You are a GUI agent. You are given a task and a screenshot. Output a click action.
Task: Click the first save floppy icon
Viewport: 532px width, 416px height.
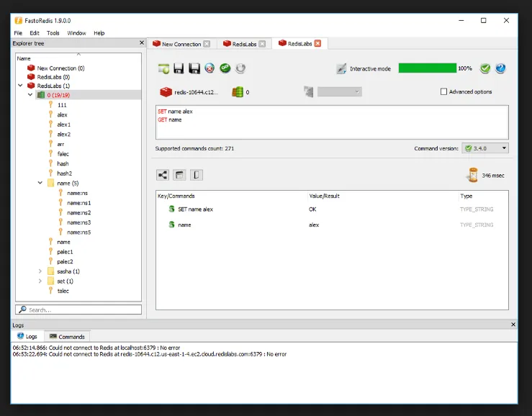(179, 68)
